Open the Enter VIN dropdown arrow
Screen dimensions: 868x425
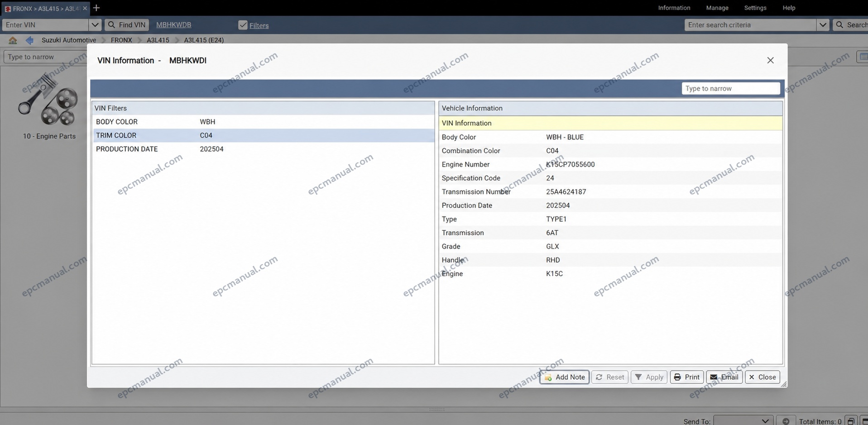95,25
